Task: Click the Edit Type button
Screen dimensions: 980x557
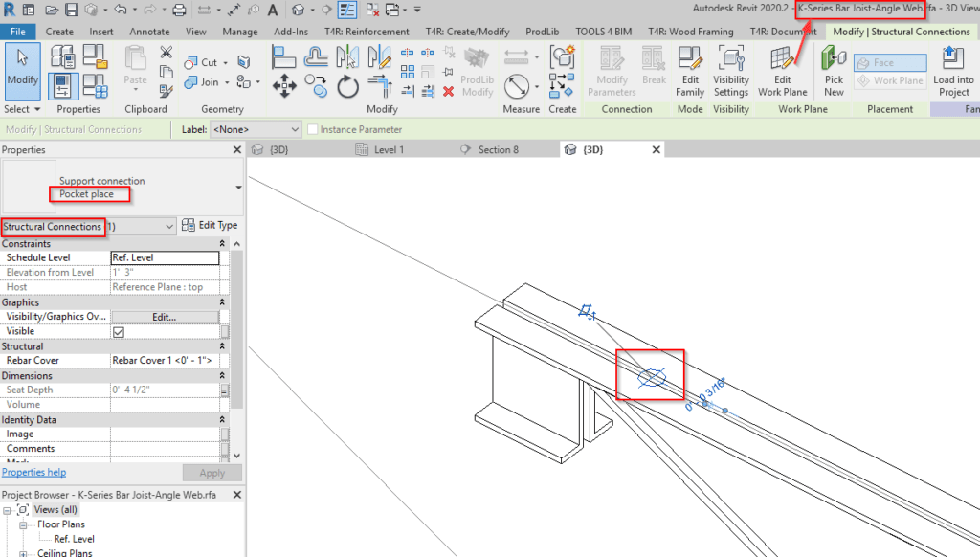Action: point(210,225)
